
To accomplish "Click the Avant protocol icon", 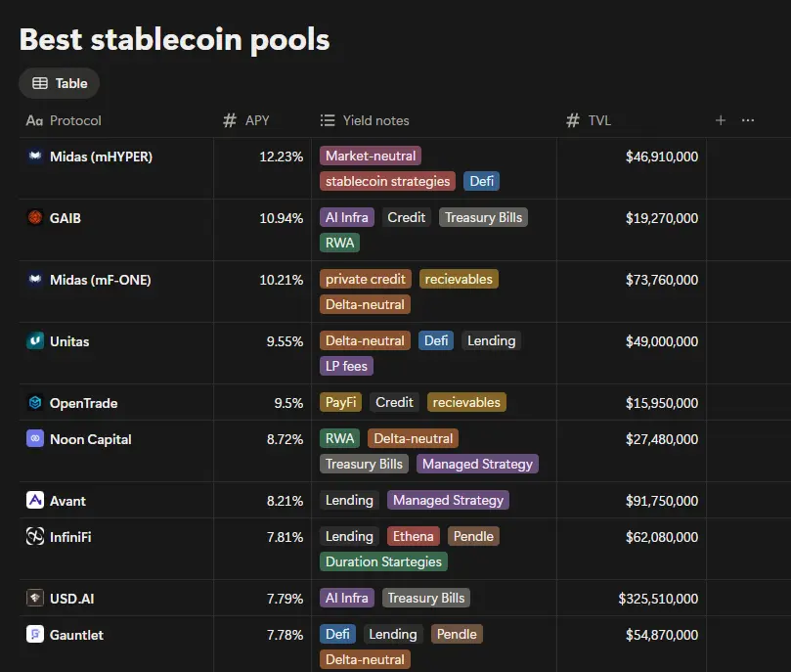I will coord(35,500).
